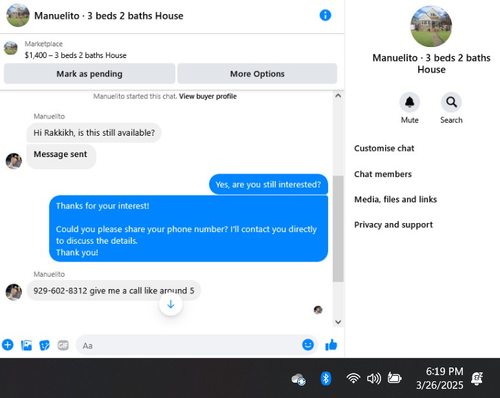The image size is (500, 398).
Task: Choose a sticker via sticker icon
Action: click(x=45, y=345)
